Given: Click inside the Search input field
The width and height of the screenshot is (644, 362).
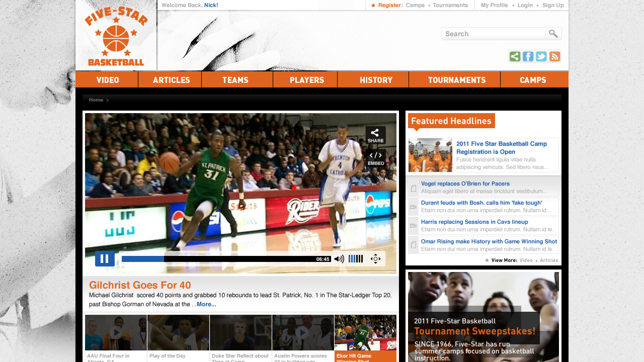Looking at the screenshot, I should [x=493, y=34].
